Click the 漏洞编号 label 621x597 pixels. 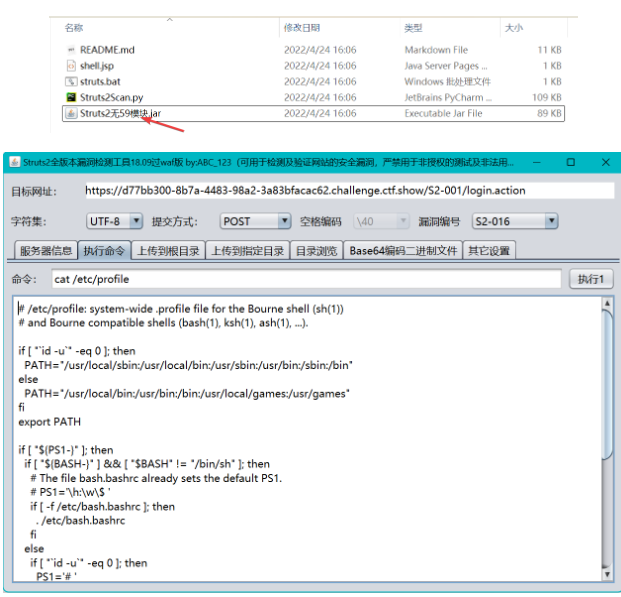pos(439,221)
